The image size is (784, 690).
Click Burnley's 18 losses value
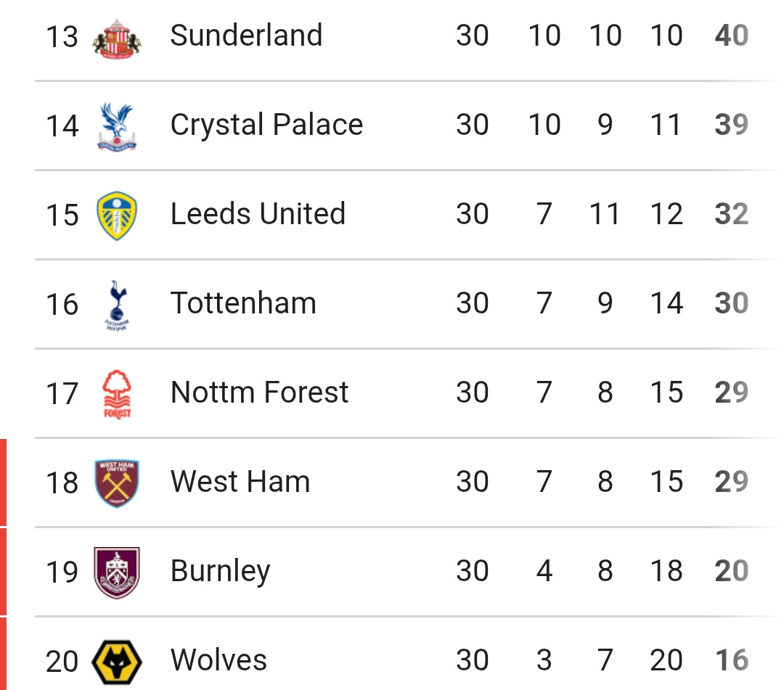666,571
